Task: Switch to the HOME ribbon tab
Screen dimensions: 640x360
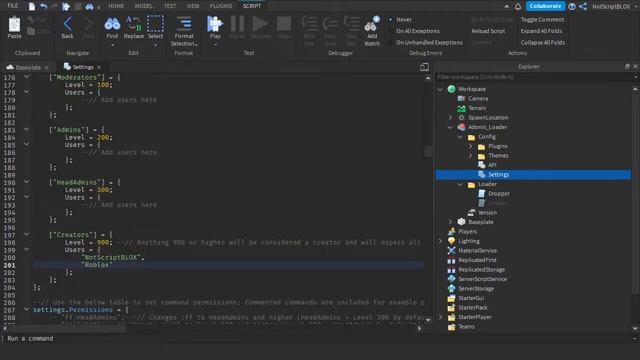Action: 116,6
